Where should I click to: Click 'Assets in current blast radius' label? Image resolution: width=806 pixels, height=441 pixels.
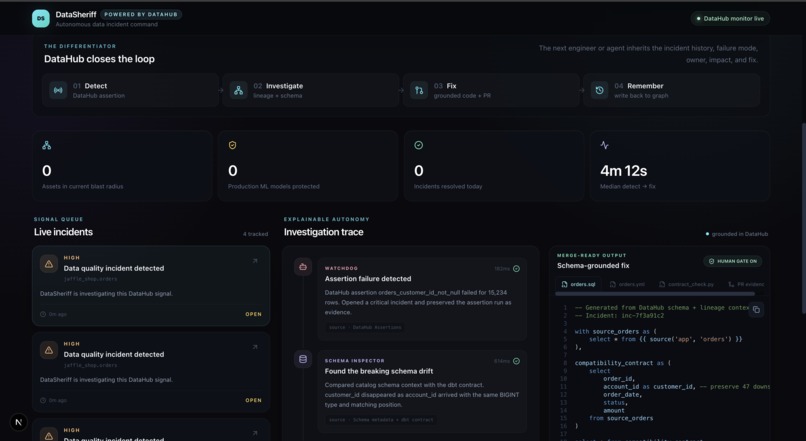(x=83, y=187)
